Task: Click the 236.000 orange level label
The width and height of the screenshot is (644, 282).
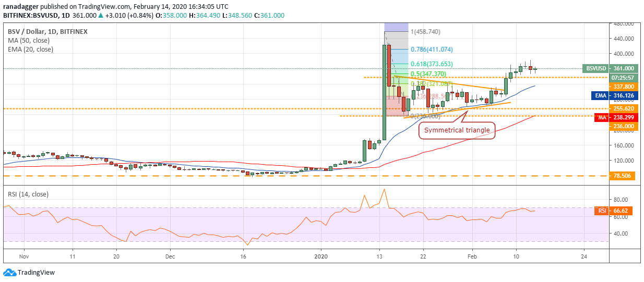Action: [624, 126]
